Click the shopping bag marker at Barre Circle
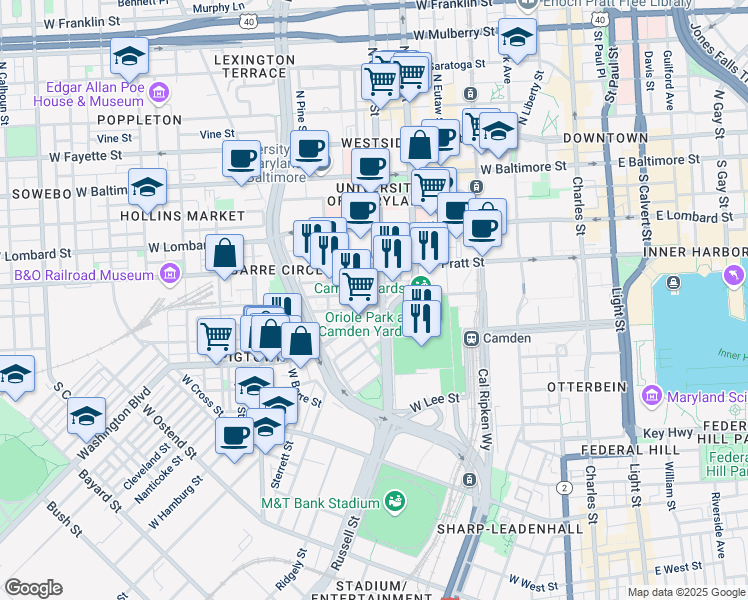Screen dimensions: 748x600 click(225, 253)
